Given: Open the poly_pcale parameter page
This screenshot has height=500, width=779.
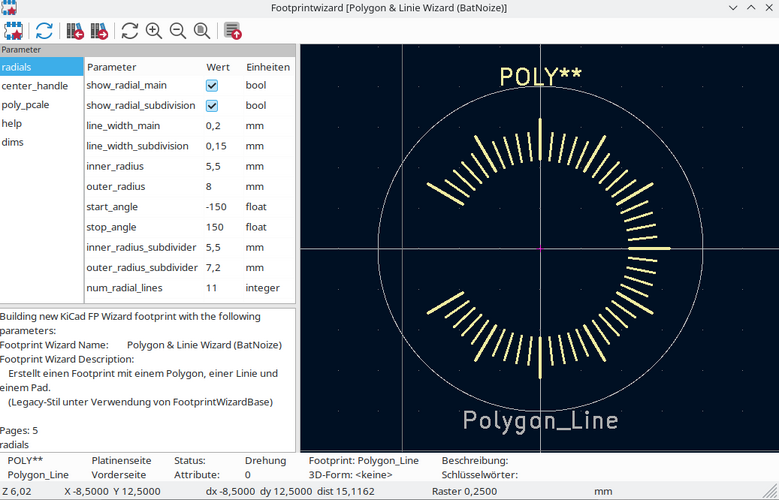Looking at the screenshot, I should pyautogui.click(x=26, y=105).
